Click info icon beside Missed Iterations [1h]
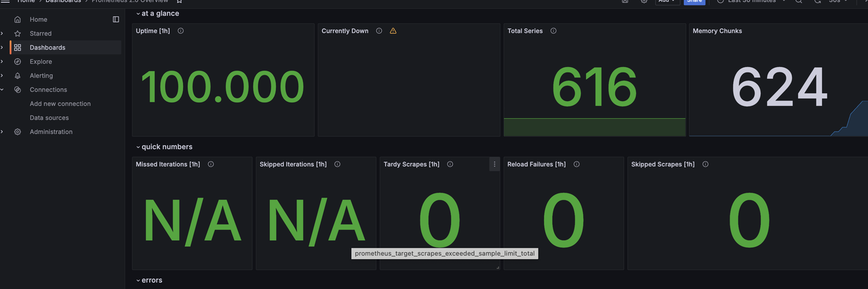 click(211, 164)
